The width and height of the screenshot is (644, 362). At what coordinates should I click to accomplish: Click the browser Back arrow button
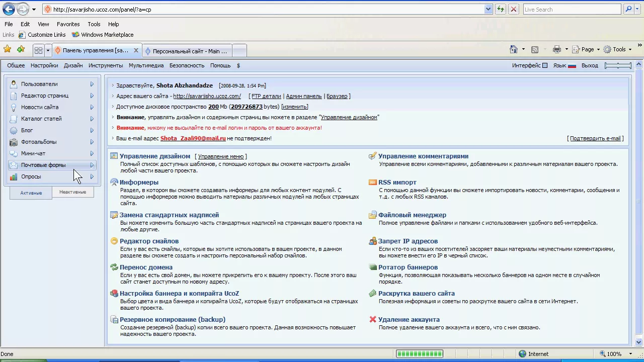pyautogui.click(x=9, y=9)
